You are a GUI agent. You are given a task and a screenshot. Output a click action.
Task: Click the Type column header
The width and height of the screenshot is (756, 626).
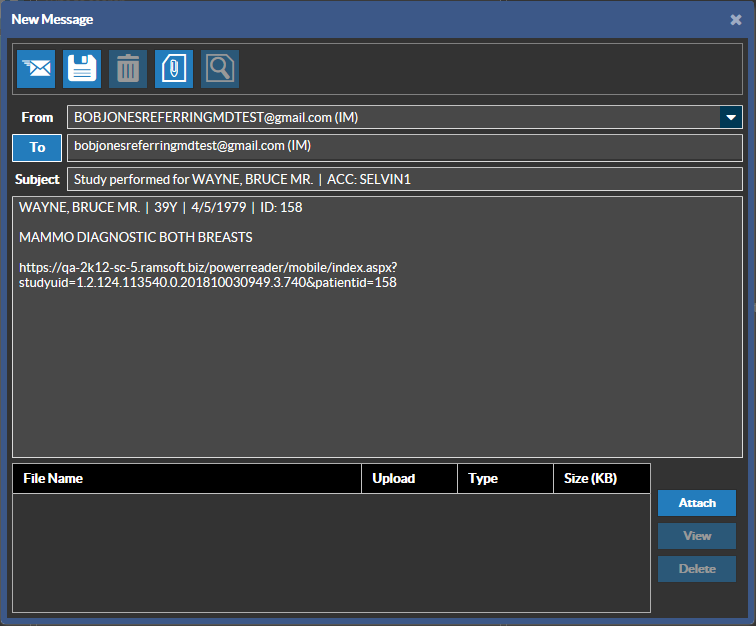click(505, 478)
